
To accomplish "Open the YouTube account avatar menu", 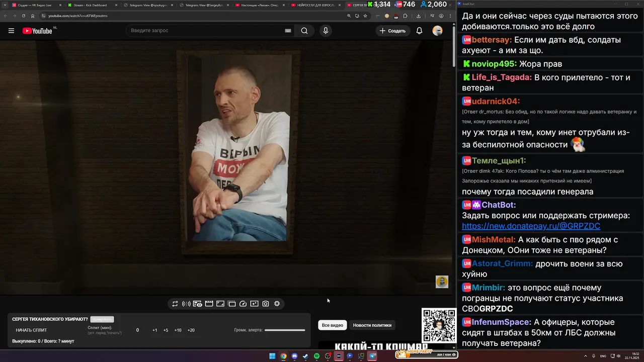I will coord(437,31).
